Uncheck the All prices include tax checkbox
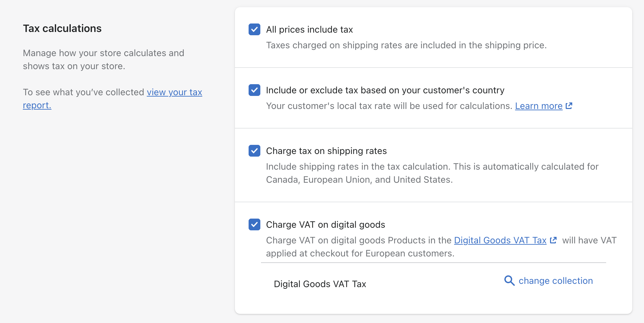Image resolution: width=644 pixels, height=323 pixels. point(254,29)
